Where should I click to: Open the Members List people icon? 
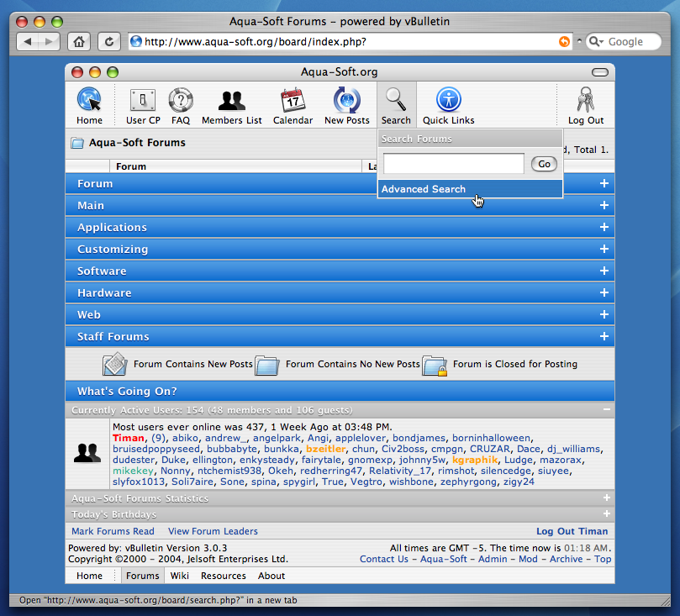(x=232, y=100)
